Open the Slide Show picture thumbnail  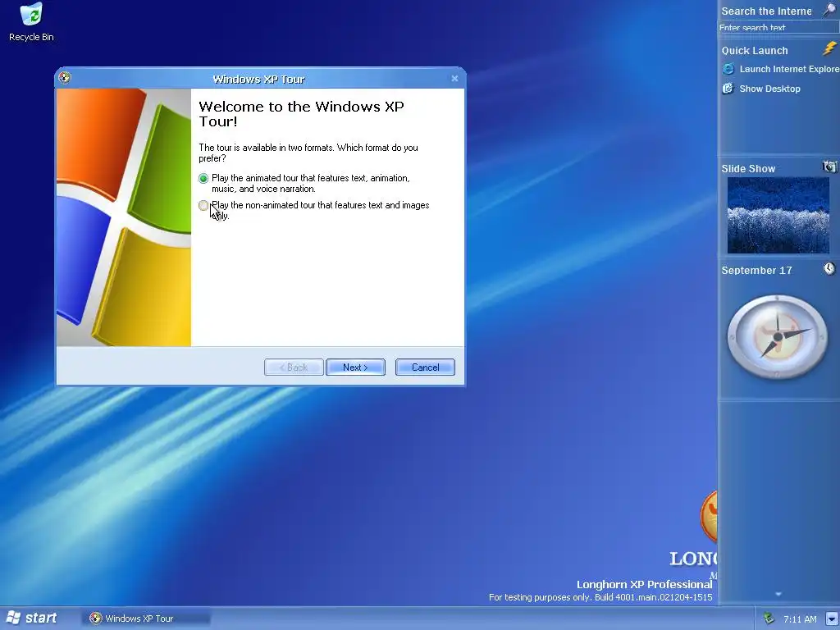point(778,216)
